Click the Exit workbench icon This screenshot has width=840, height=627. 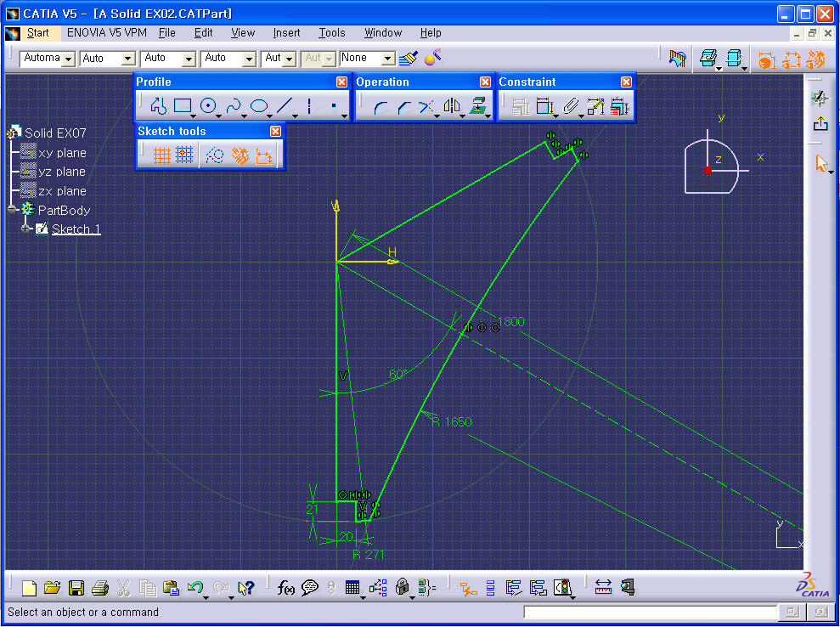tap(820, 124)
